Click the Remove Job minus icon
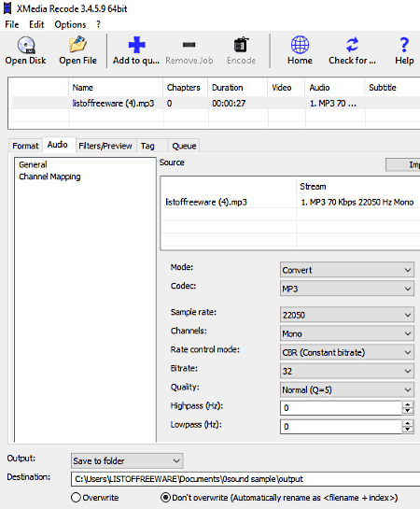420x509 pixels. [x=189, y=45]
